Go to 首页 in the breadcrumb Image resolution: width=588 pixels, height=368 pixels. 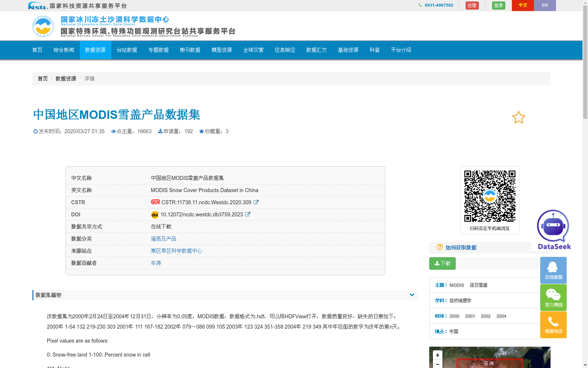coord(43,79)
